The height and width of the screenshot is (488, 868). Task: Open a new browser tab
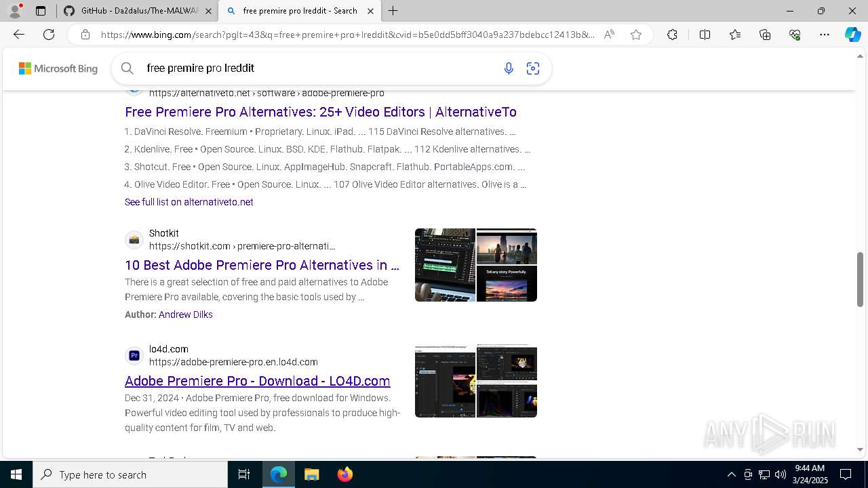pos(393,11)
